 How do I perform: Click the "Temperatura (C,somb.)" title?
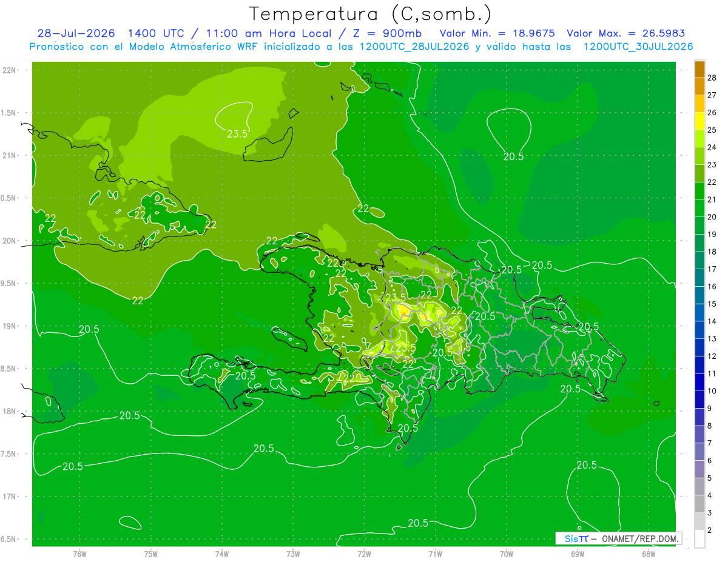(371, 14)
